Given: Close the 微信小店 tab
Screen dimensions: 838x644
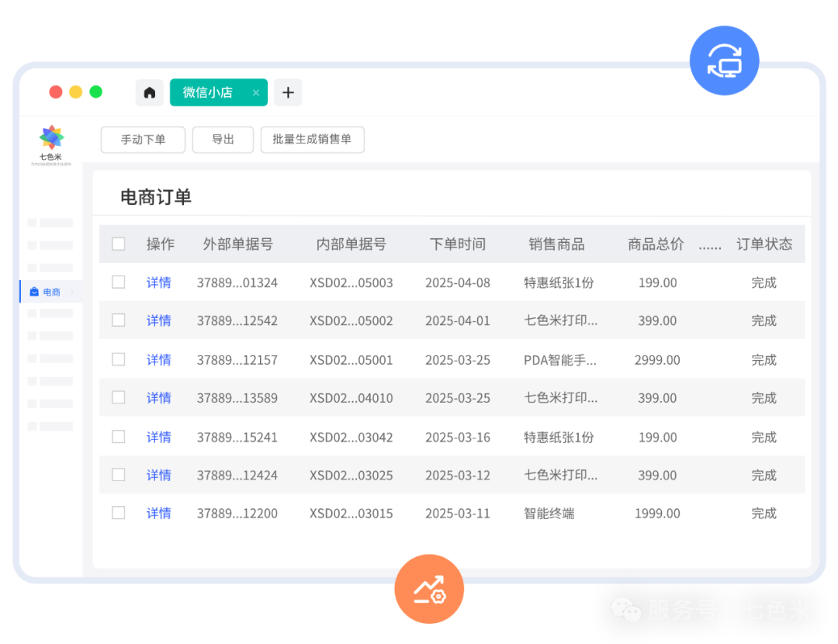Looking at the screenshot, I should coord(256,93).
